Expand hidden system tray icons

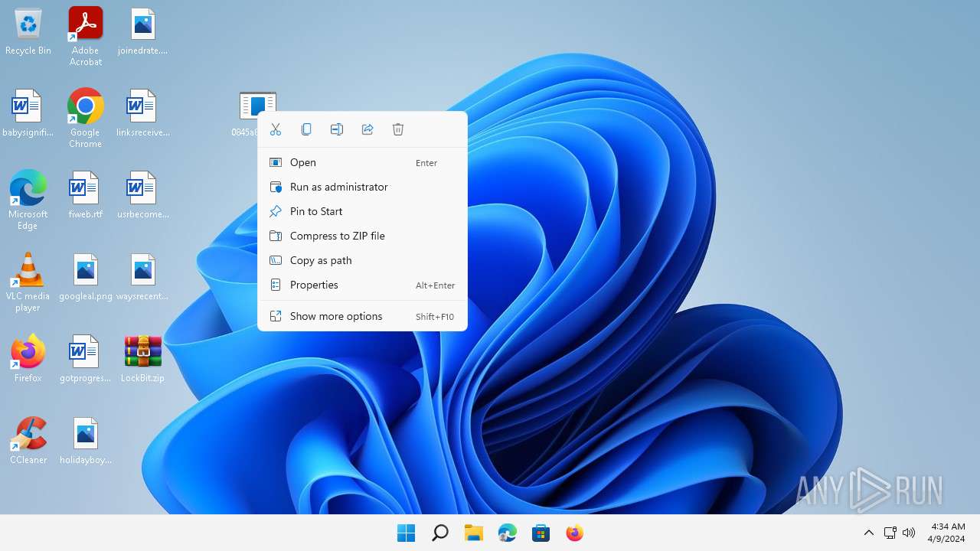(x=869, y=533)
